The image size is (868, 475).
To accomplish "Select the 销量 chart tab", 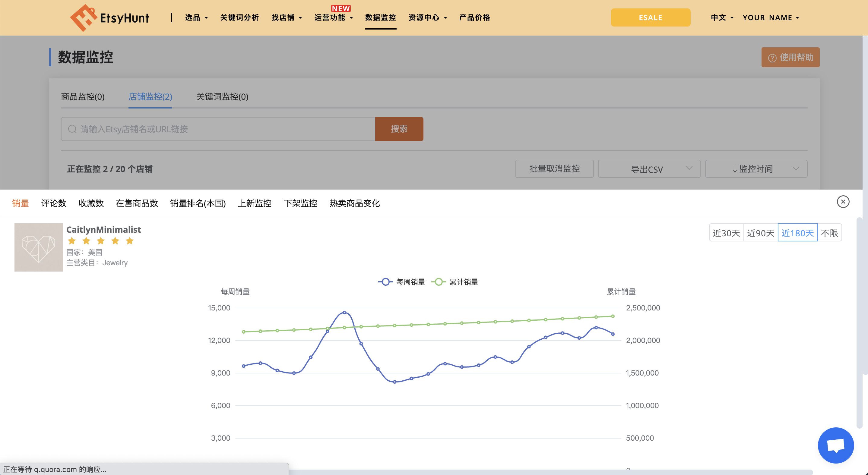I will (x=21, y=203).
